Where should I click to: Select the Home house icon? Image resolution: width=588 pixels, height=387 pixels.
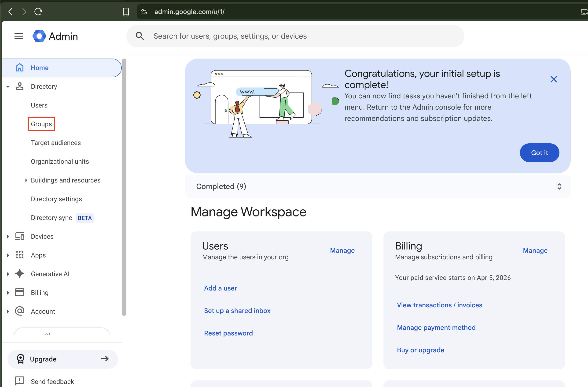[19, 67]
